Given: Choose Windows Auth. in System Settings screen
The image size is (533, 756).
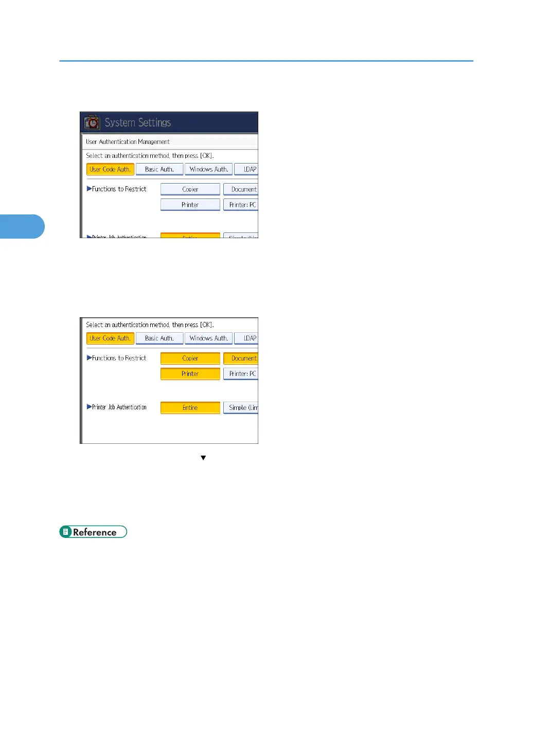Looking at the screenshot, I should 208,169.
